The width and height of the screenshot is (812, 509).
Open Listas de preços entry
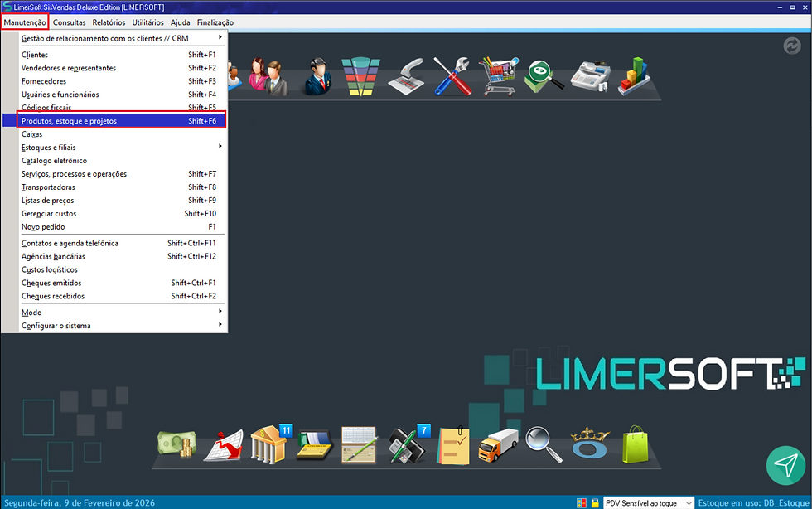(x=114, y=200)
